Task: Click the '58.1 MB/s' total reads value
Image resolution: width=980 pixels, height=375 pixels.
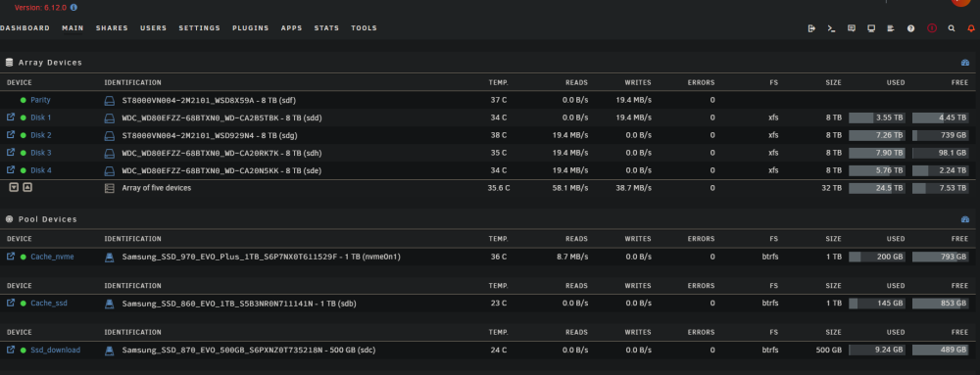Action: [x=571, y=187]
